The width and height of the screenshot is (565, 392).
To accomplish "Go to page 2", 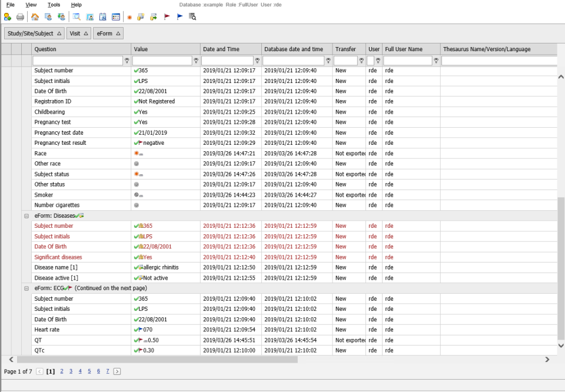I will [x=62, y=371].
